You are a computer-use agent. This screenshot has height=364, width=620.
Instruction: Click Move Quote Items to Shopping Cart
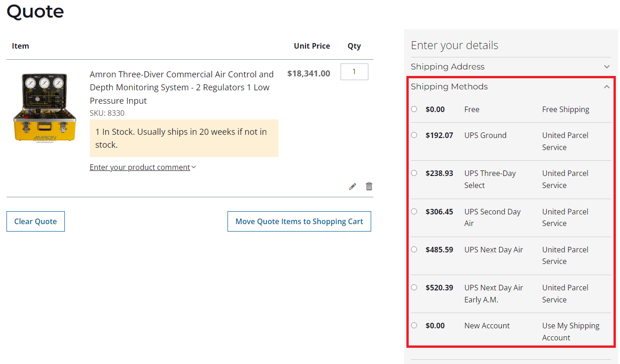[x=299, y=221]
